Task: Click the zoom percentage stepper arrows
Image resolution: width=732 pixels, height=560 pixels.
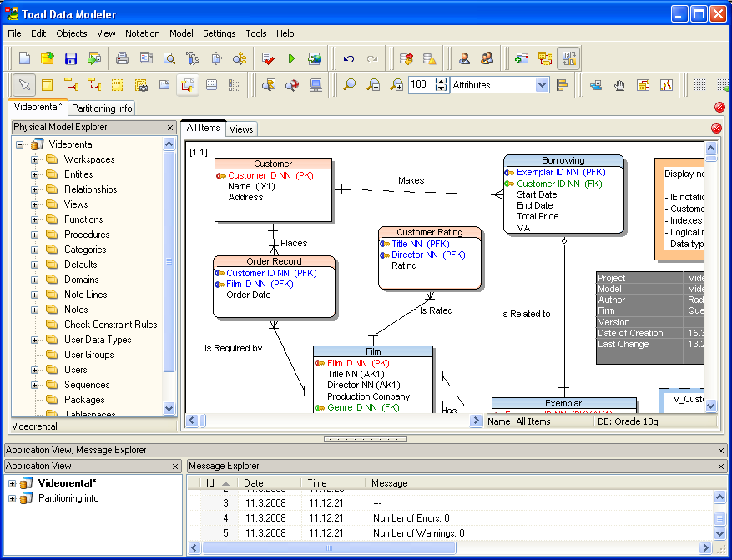Action: pyautogui.click(x=442, y=85)
